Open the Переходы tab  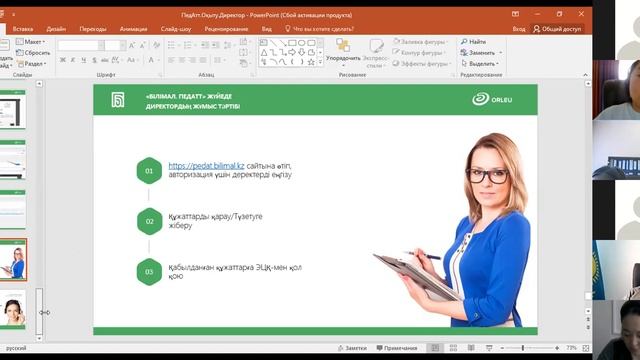pos(93,29)
